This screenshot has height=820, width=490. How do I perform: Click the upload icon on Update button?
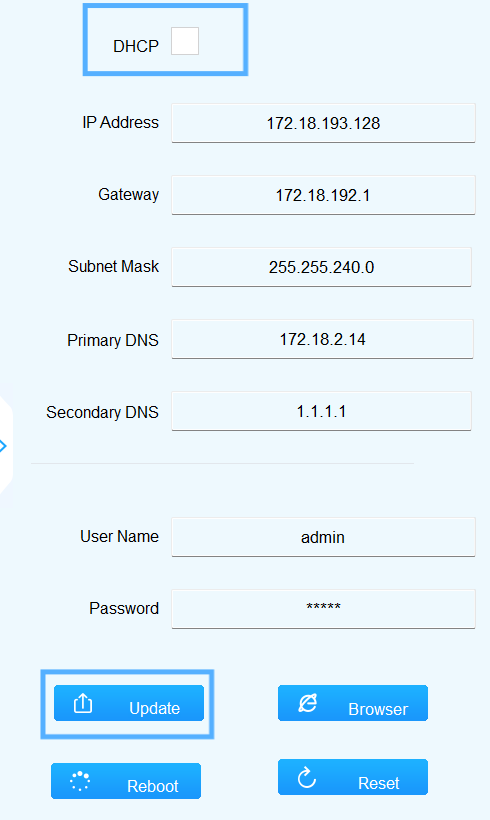83,703
